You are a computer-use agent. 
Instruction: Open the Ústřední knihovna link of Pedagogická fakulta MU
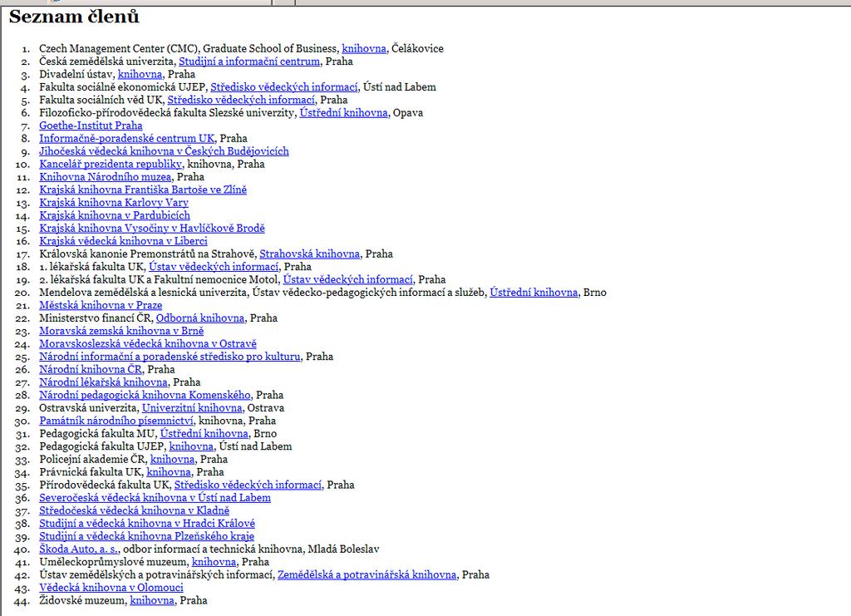point(204,434)
